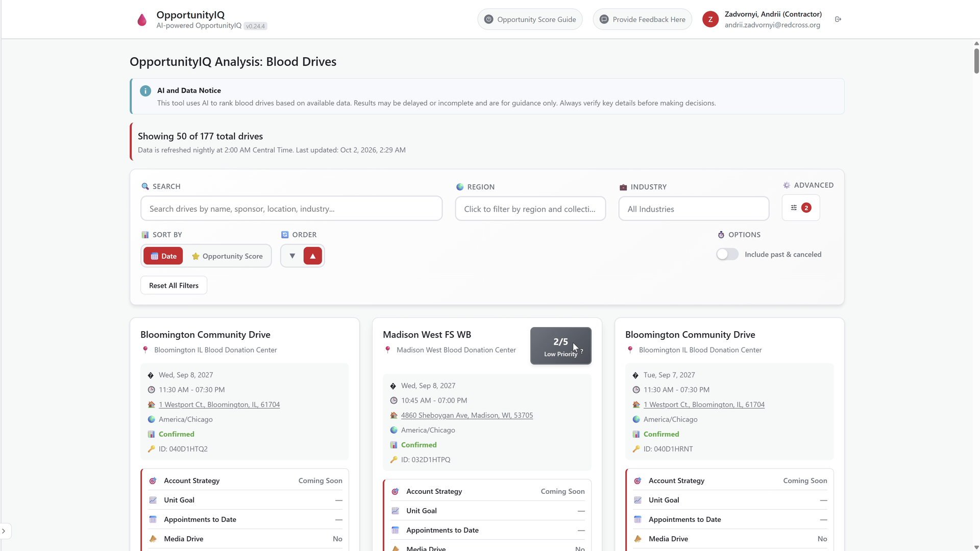The width and height of the screenshot is (980, 551).
Task: Click Reset All Filters button
Action: click(174, 286)
